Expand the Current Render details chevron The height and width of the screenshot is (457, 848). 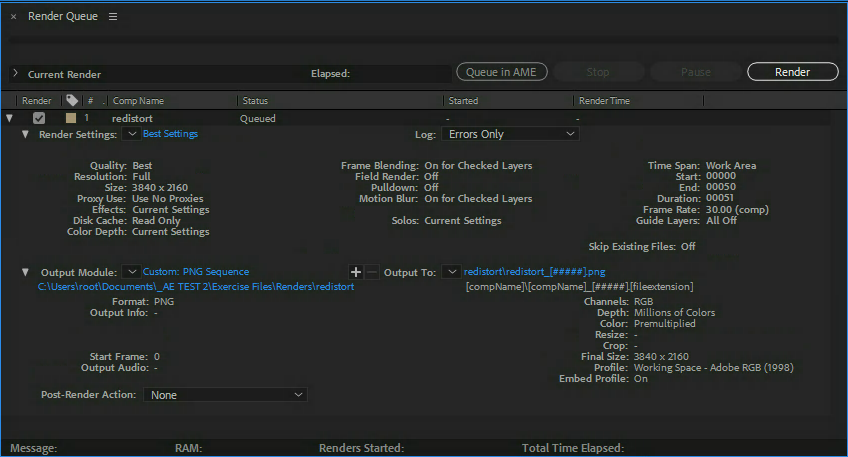pyautogui.click(x=15, y=74)
